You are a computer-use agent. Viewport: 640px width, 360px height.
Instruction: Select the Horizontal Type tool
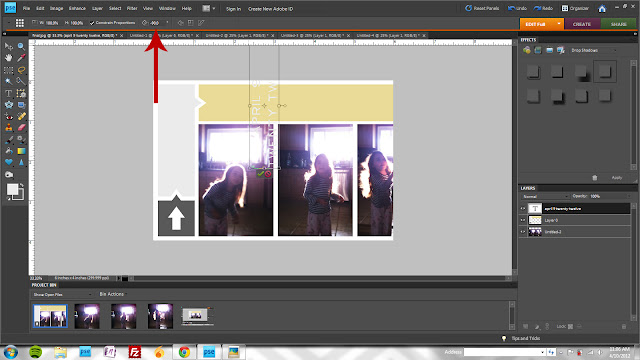point(9,93)
